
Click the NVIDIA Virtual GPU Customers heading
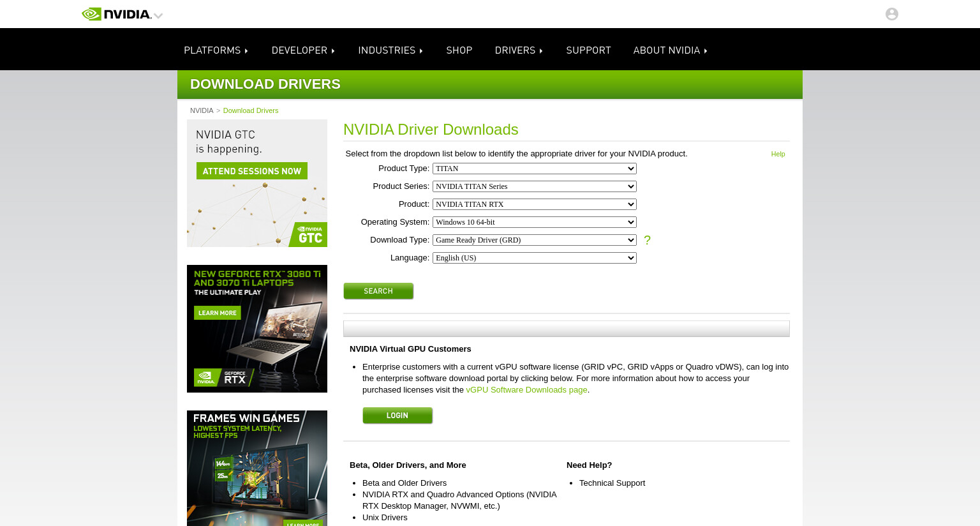410,349
